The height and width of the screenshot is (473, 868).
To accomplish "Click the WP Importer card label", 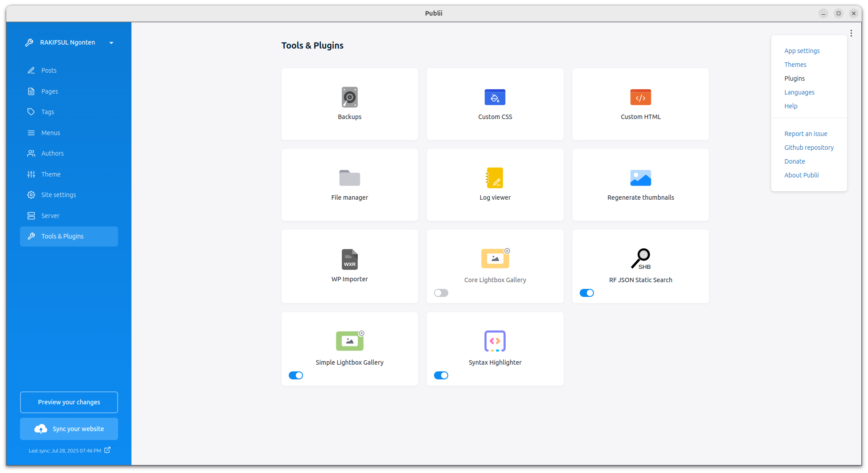I will 349,279.
